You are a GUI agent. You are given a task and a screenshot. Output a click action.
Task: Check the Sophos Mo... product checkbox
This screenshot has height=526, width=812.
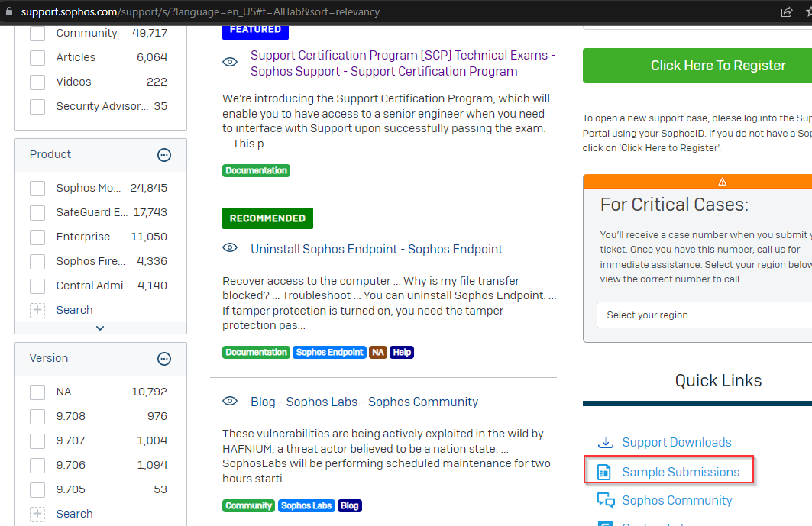coord(37,188)
